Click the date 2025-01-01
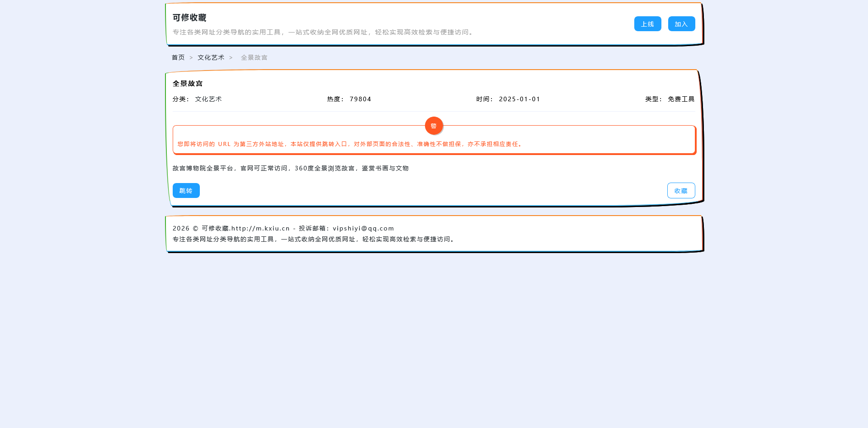 pyautogui.click(x=519, y=99)
